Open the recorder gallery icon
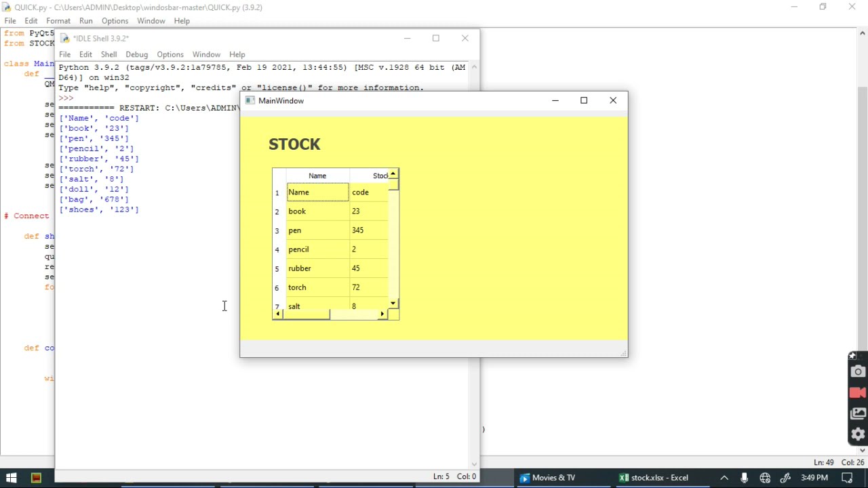This screenshot has width=868, height=488. (x=858, y=413)
